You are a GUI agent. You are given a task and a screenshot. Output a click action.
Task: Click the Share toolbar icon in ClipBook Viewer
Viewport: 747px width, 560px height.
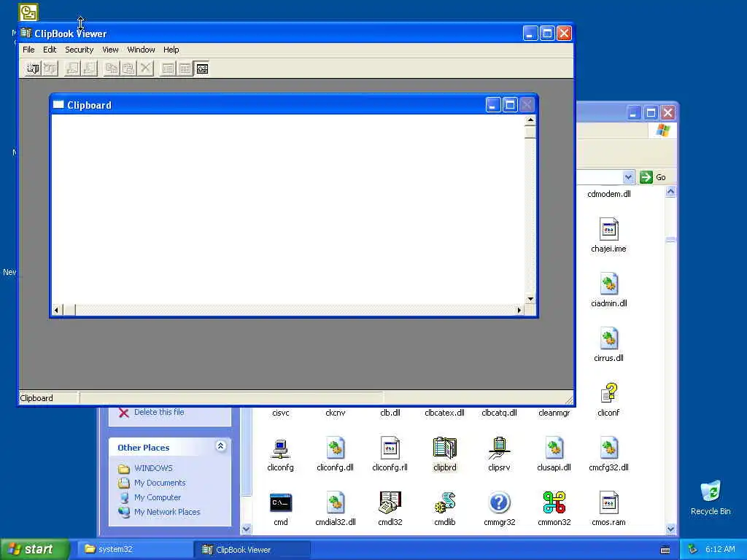point(72,69)
